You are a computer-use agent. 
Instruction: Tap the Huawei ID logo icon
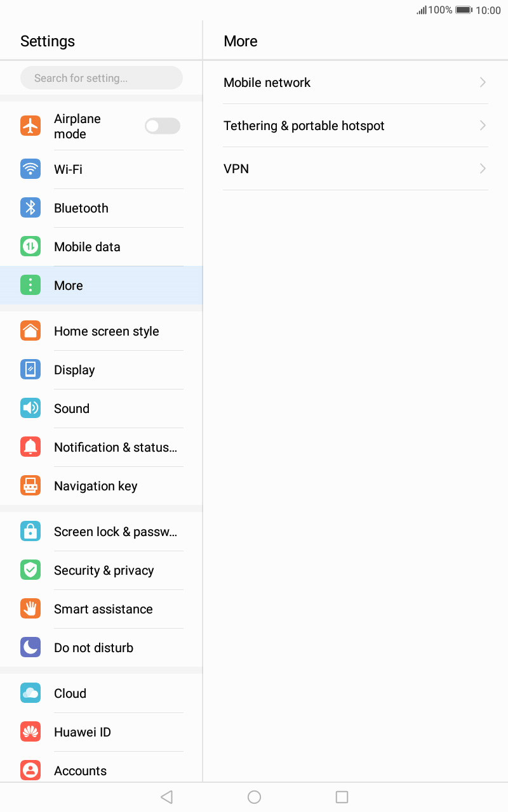tap(30, 732)
